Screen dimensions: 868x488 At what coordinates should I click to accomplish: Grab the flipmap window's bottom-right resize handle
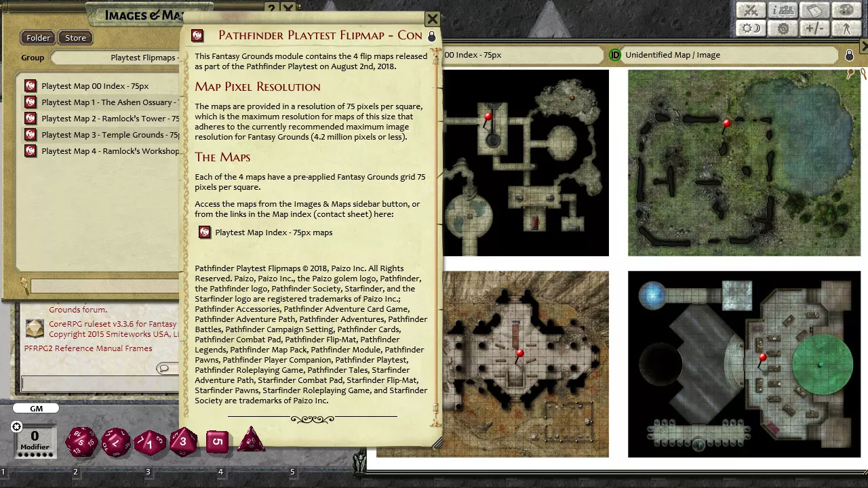point(437,444)
